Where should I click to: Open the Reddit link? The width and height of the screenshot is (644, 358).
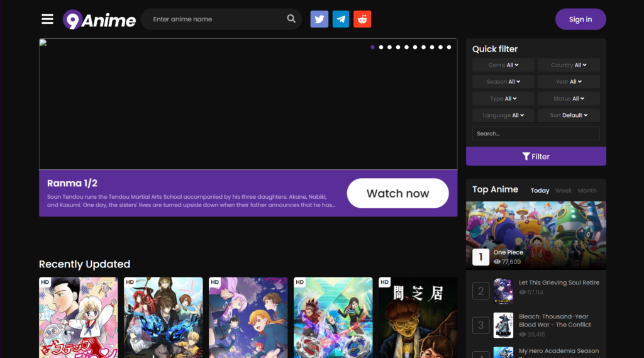[x=362, y=20]
